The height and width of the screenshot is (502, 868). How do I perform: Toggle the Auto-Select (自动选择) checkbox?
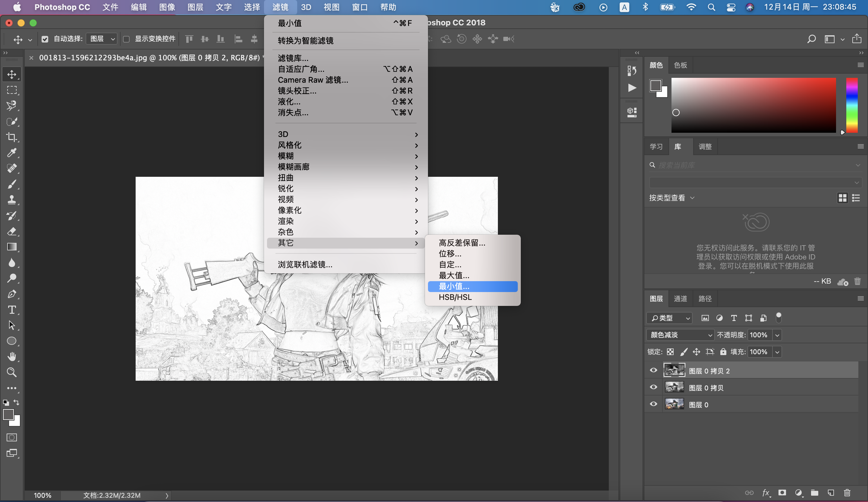click(45, 39)
